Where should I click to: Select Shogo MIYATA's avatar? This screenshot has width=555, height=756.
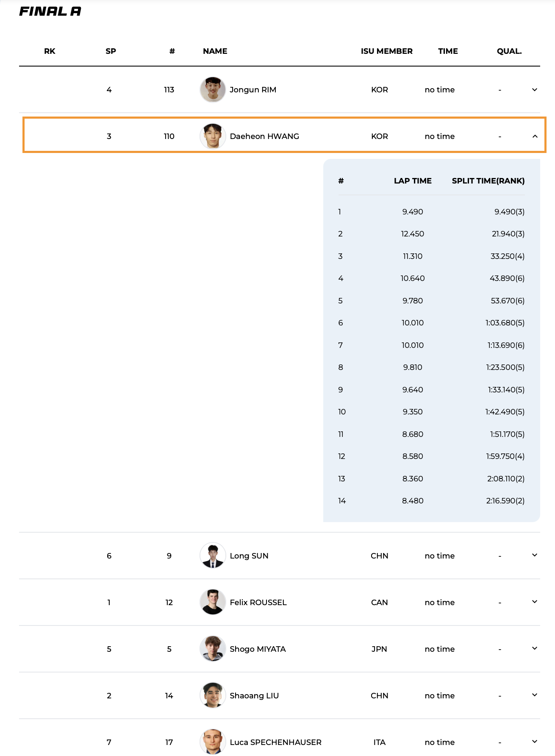pos(213,649)
